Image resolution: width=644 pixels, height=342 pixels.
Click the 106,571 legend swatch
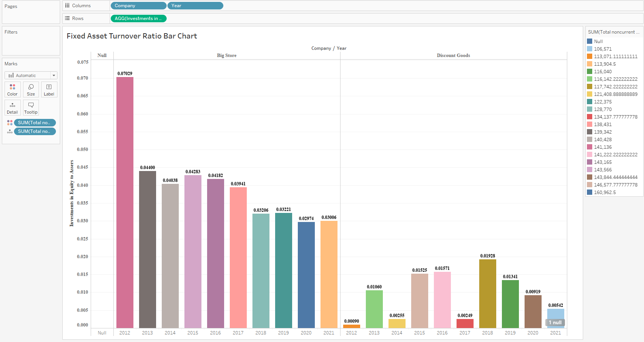[590, 49]
